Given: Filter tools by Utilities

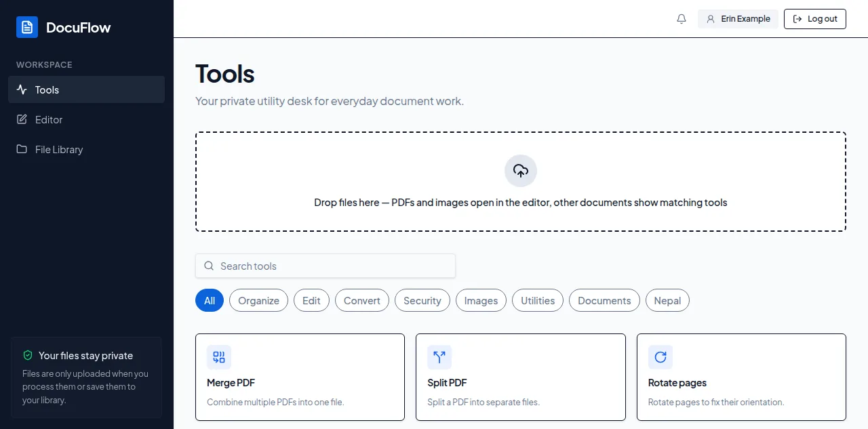Looking at the screenshot, I should pos(538,300).
